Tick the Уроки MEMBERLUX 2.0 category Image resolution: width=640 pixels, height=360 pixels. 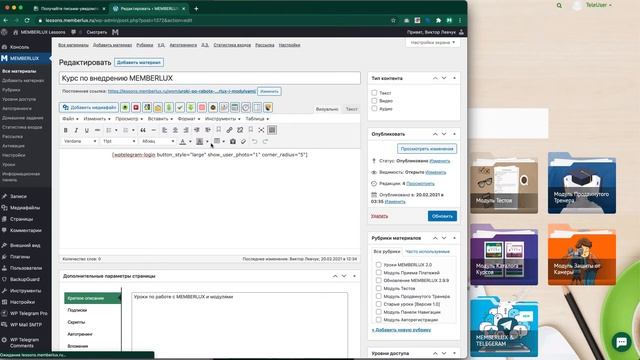click(x=378, y=264)
